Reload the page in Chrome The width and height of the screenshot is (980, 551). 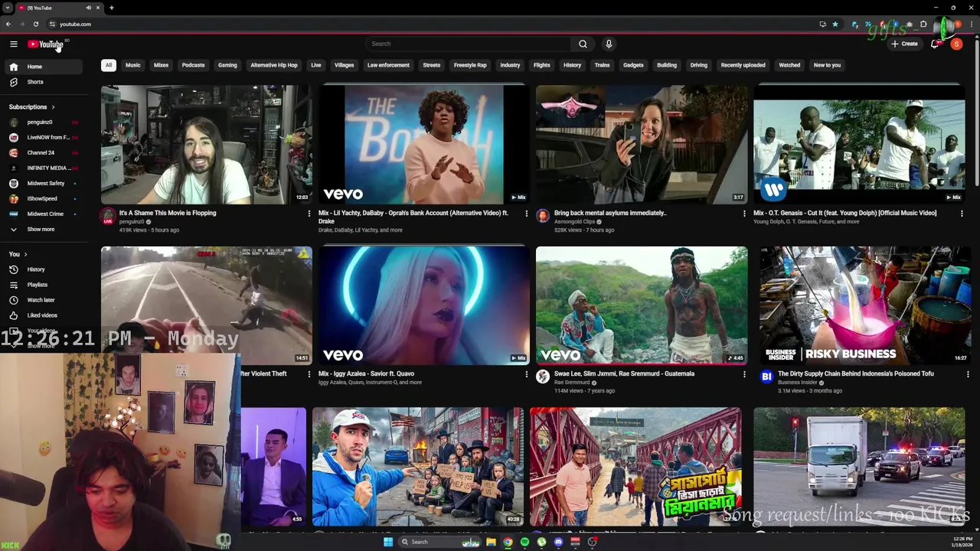click(35, 24)
